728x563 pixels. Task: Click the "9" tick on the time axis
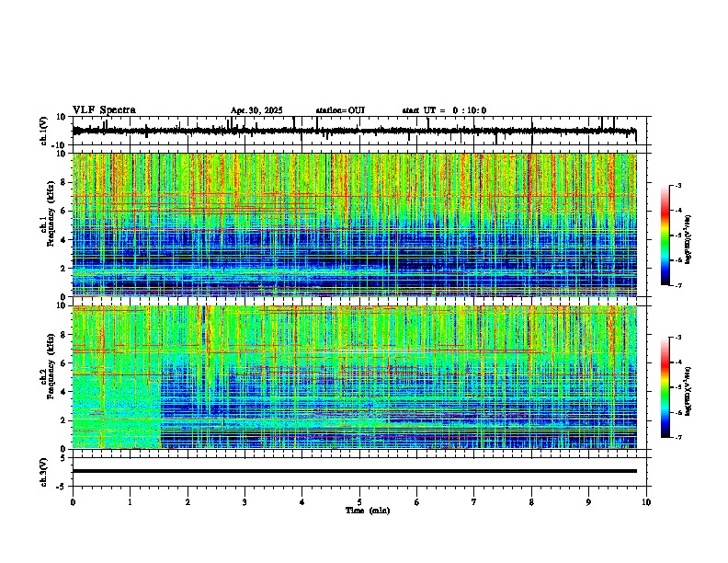tap(588, 502)
